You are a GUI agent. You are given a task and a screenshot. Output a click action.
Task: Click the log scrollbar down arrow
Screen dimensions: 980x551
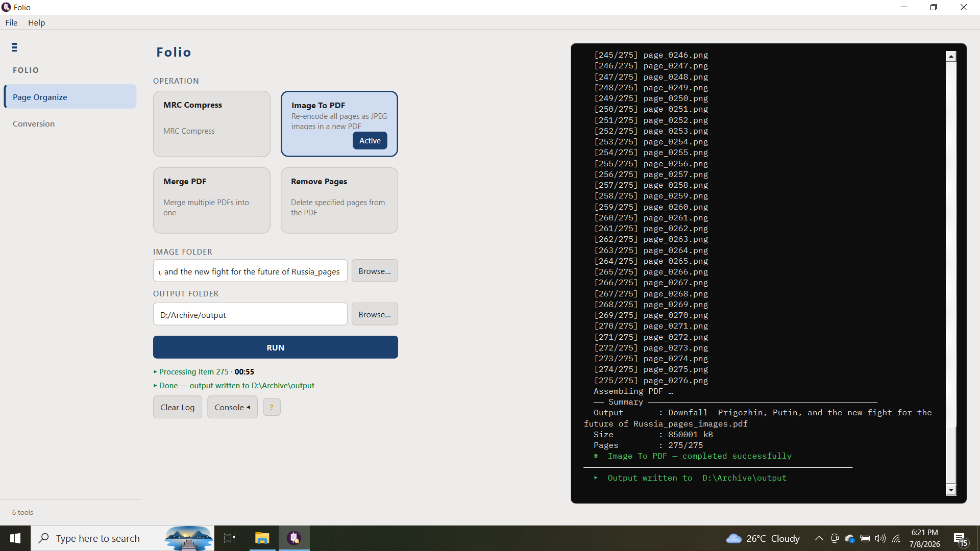pyautogui.click(x=950, y=490)
